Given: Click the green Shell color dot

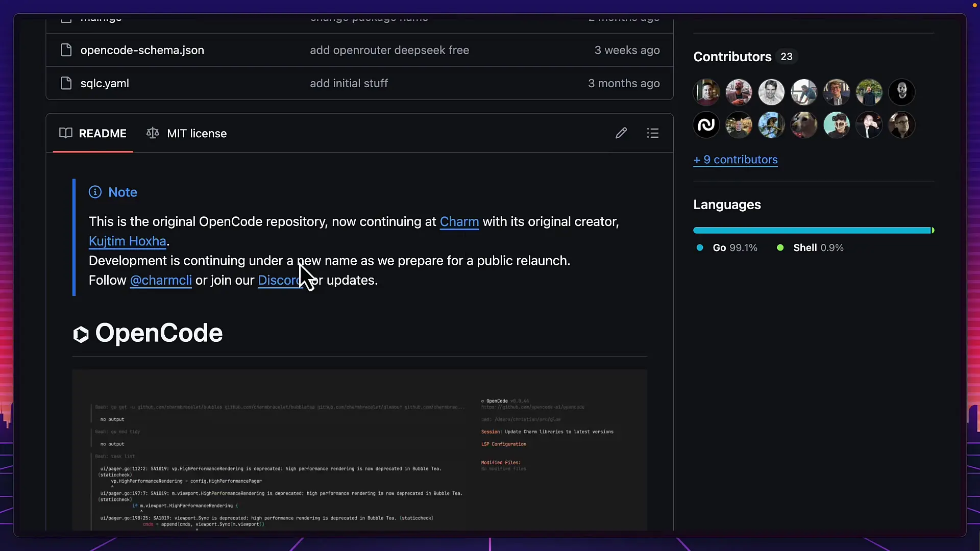Looking at the screenshot, I should (x=780, y=248).
